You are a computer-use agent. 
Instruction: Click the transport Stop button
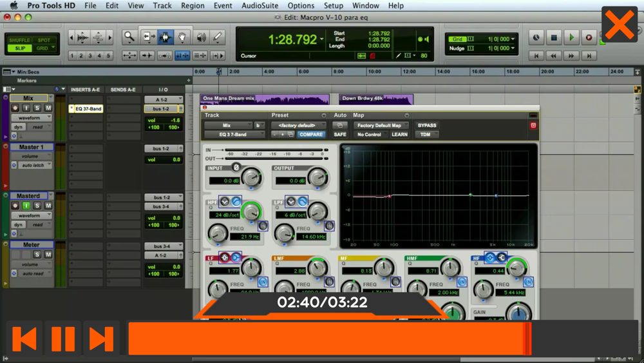click(x=554, y=37)
